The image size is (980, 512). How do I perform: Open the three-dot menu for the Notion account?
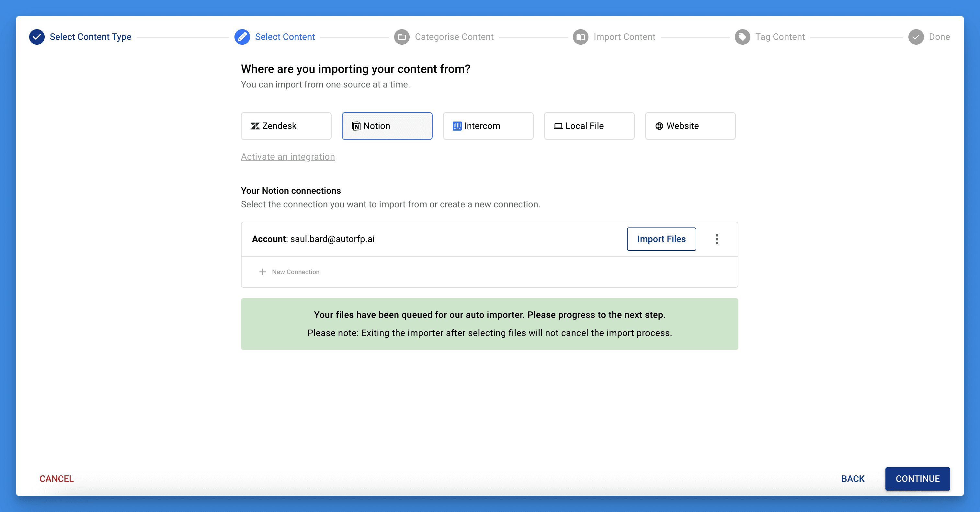[x=717, y=239]
